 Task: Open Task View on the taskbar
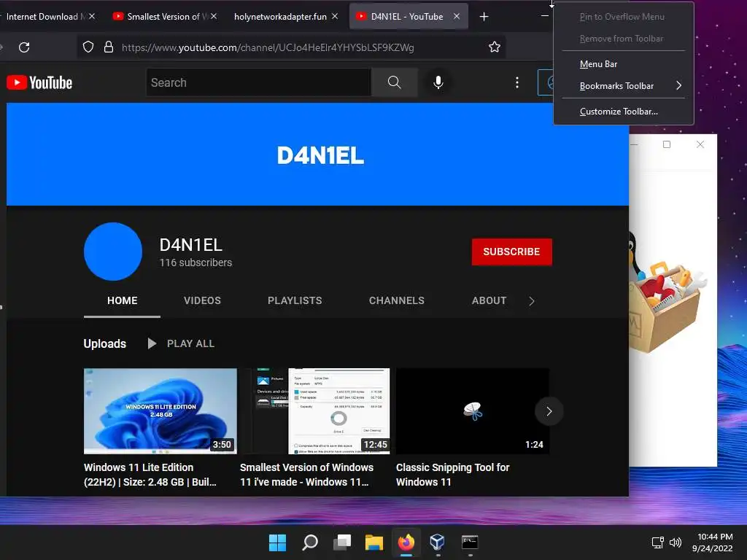pyautogui.click(x=342, y=542)
